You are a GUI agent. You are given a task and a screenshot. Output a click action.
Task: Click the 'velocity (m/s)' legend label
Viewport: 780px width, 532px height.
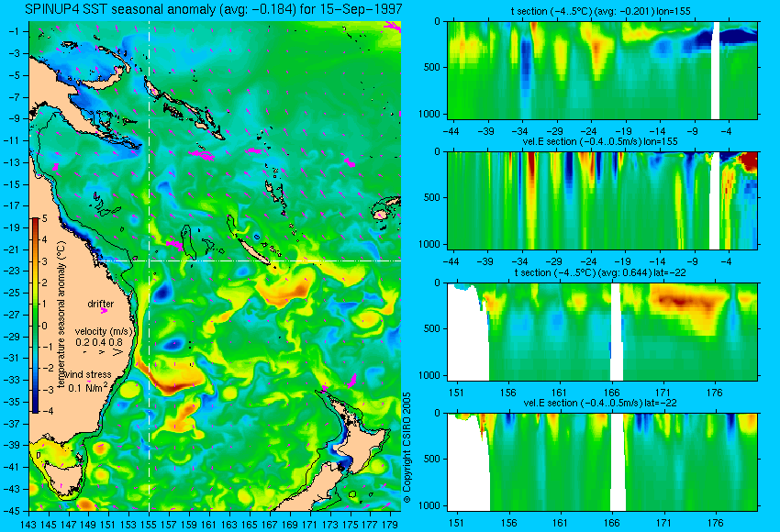105,331
